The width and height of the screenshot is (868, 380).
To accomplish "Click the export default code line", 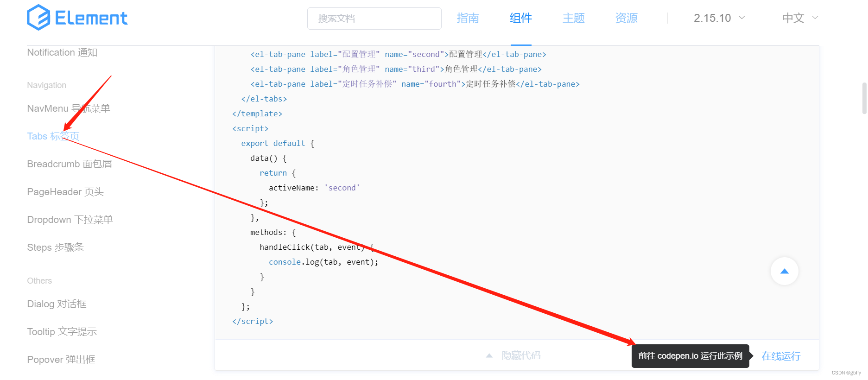I will [278, 143].
